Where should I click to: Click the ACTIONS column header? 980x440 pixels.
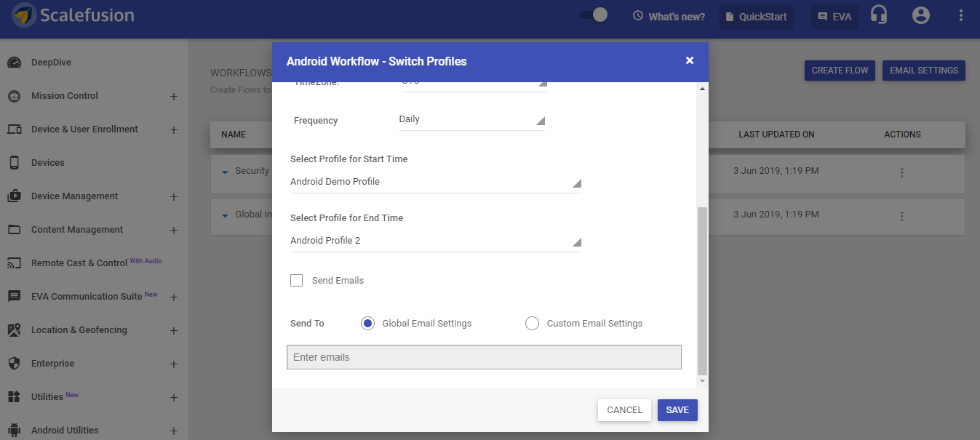[x=902, y=135]
